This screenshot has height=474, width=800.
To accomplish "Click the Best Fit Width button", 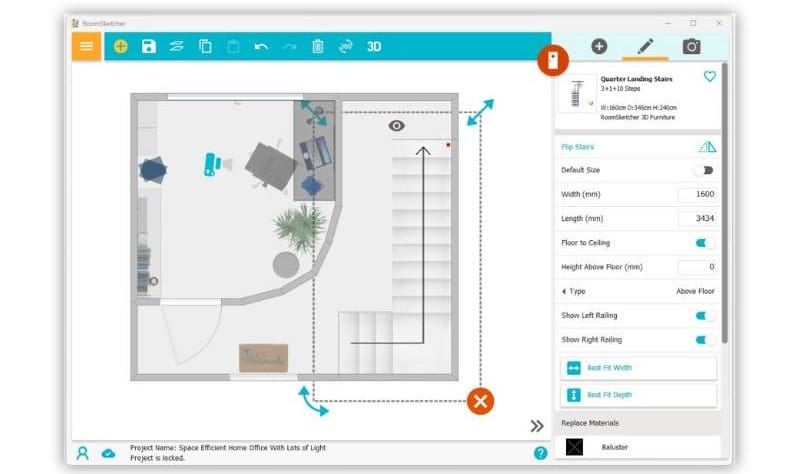I will coord(638,368).
